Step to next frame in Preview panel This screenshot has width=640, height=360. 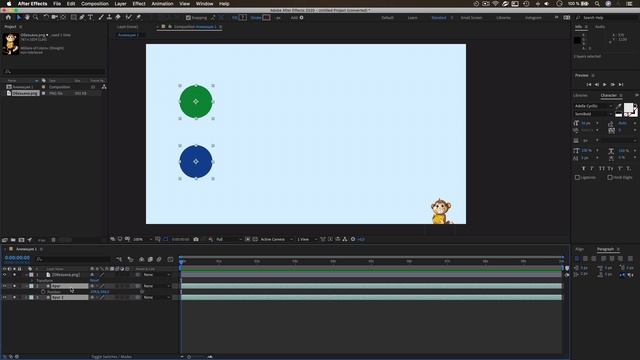pyautogui.click(x=613, y=84)
